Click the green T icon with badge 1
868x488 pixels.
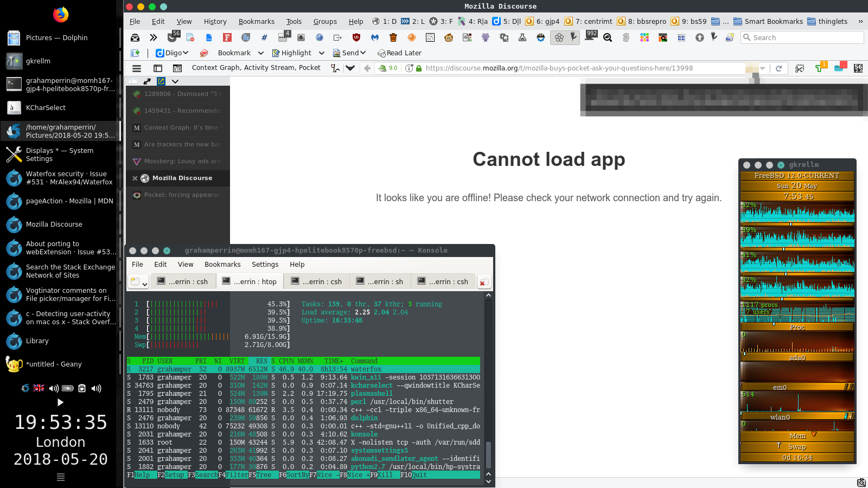[x=820, y=68]
